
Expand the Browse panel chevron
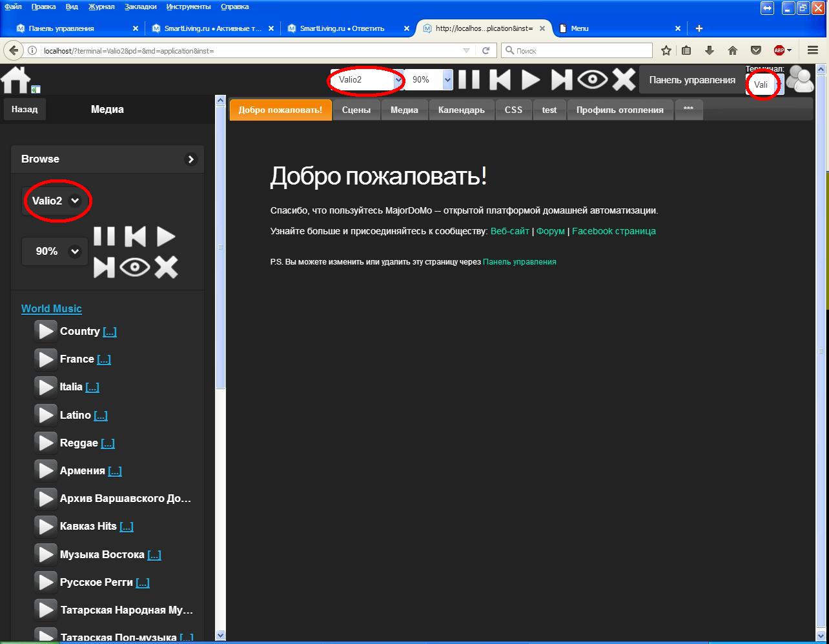pos(190,159)
